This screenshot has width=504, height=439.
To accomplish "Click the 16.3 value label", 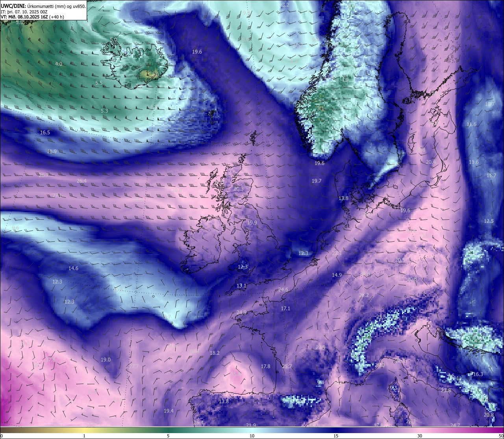I will coord(478,374).
